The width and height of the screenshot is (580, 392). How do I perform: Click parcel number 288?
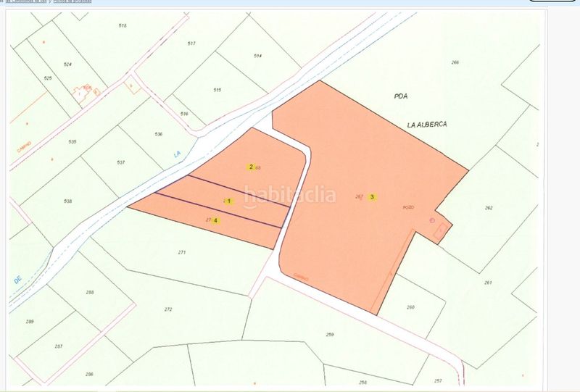(89, 292)
